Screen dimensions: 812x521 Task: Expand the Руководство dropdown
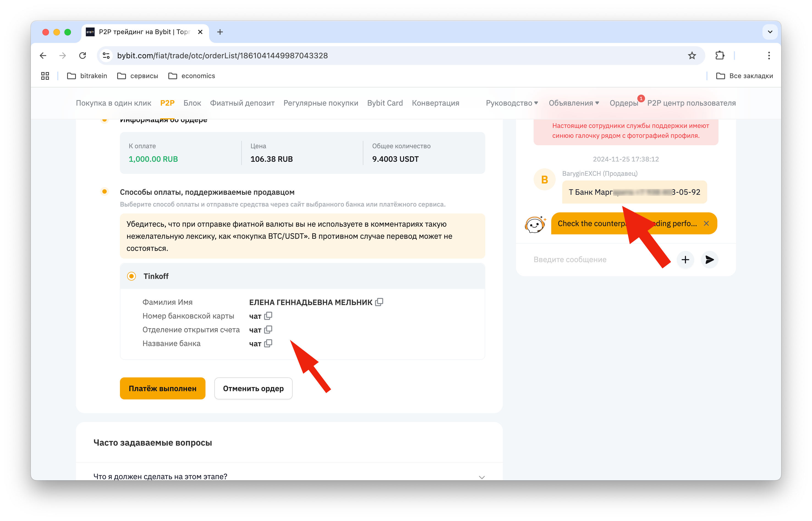(x=512, y=103)
